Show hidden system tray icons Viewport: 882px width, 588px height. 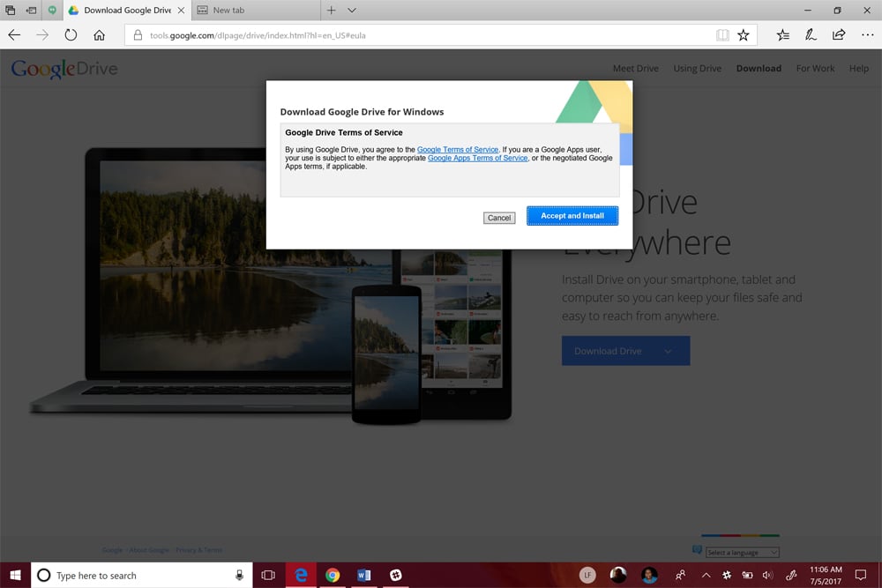click(x=706, y=575)
